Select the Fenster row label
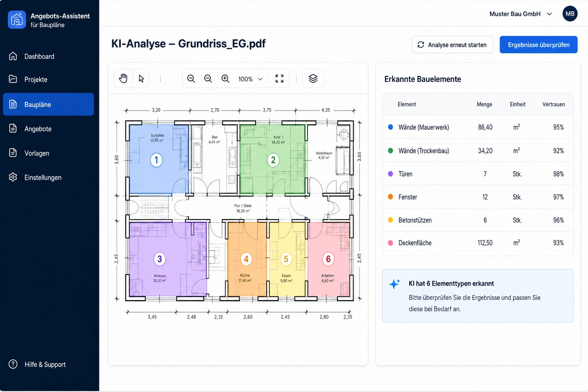 (408, 197)
